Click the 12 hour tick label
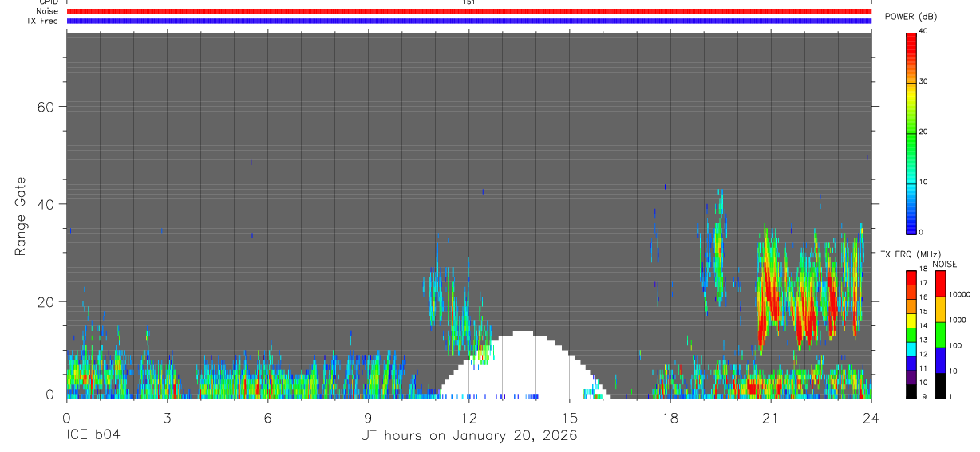 click(468, 419)
